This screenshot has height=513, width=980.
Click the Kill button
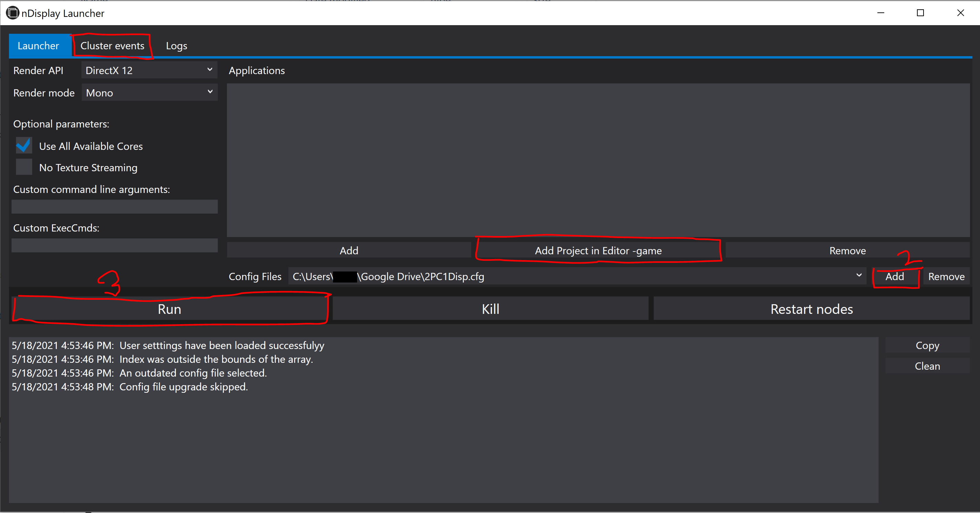coord(490,309)
